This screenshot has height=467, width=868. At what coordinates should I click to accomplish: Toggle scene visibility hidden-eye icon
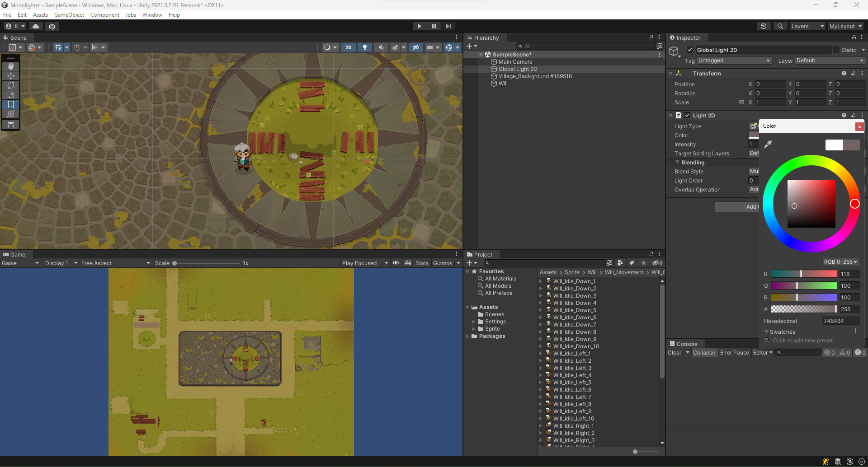pyautogui.click(x=416, y=47)
